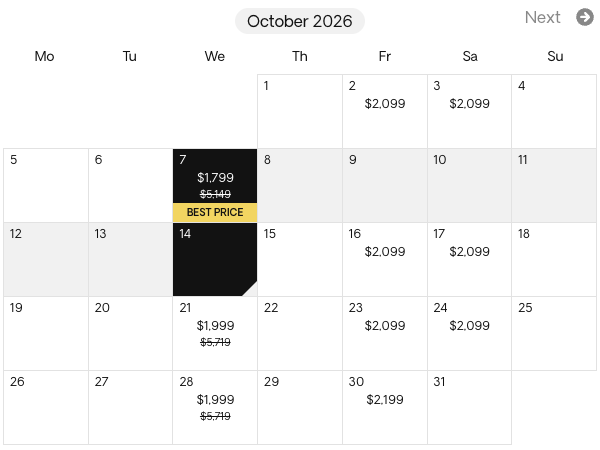
Task: Select October 30 priced at $2,199
Action: 385,407
